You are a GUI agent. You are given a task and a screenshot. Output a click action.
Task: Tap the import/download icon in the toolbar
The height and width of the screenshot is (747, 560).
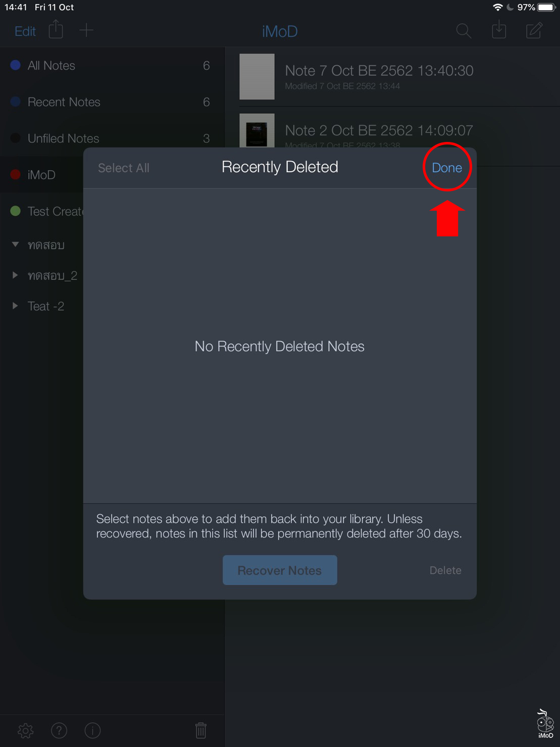[498, 30]
